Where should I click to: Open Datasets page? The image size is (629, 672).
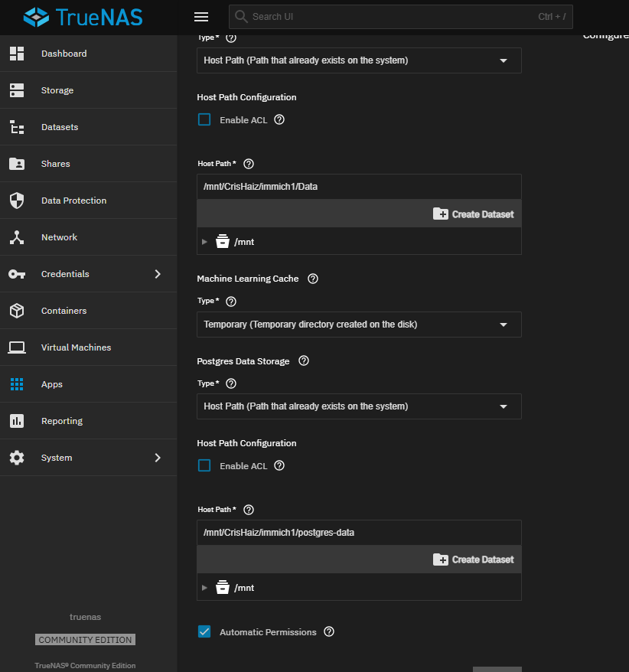88,127
